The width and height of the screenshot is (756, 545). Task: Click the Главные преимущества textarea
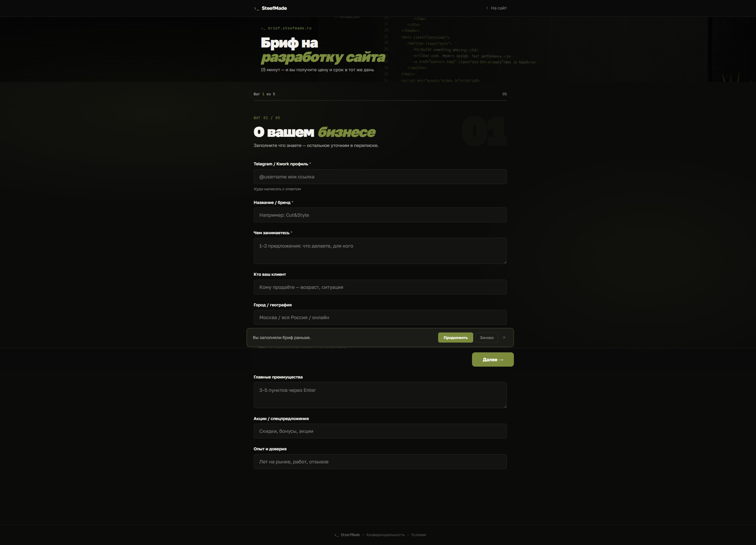coord(380,395)
